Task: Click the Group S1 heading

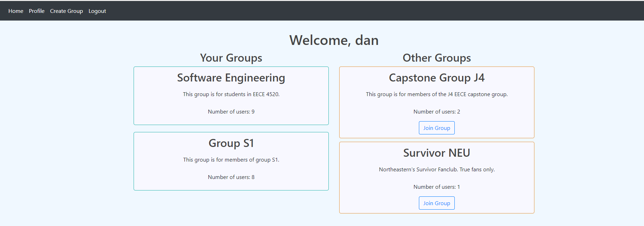Action: tap(231, 143)
